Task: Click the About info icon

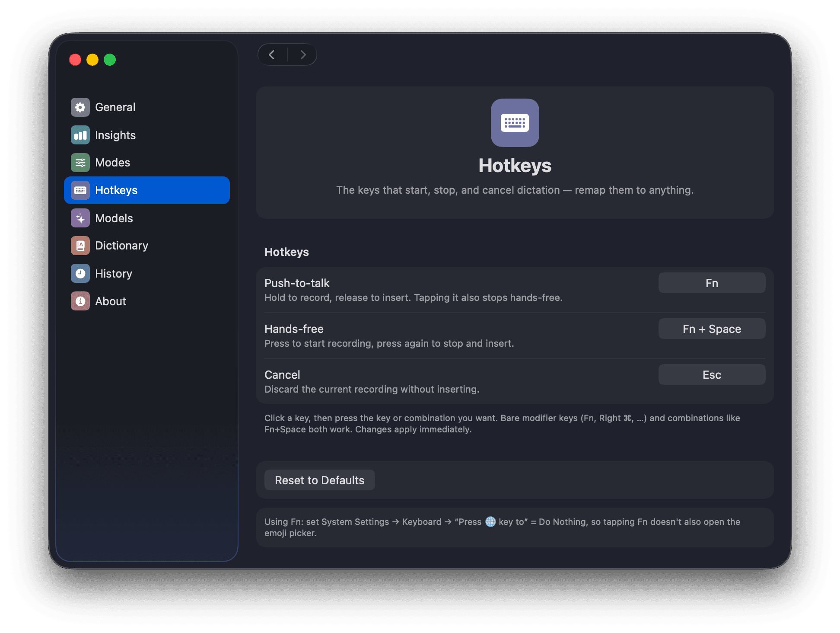Action: (80, 301)
